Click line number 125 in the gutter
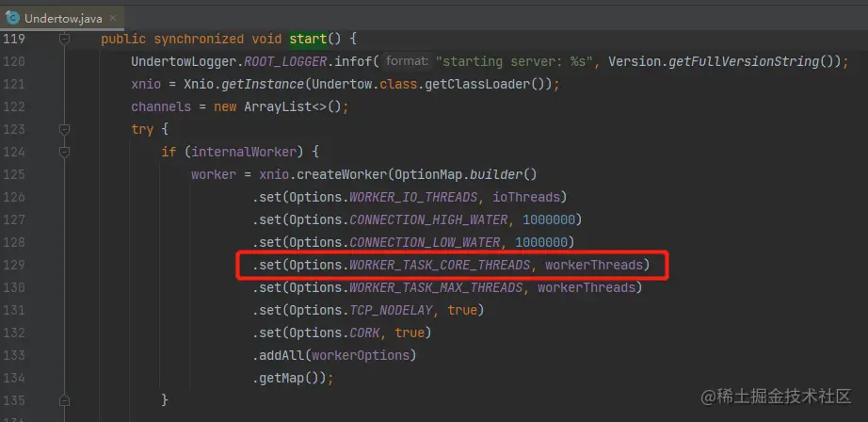868x422 pixels. coord(13,175)
